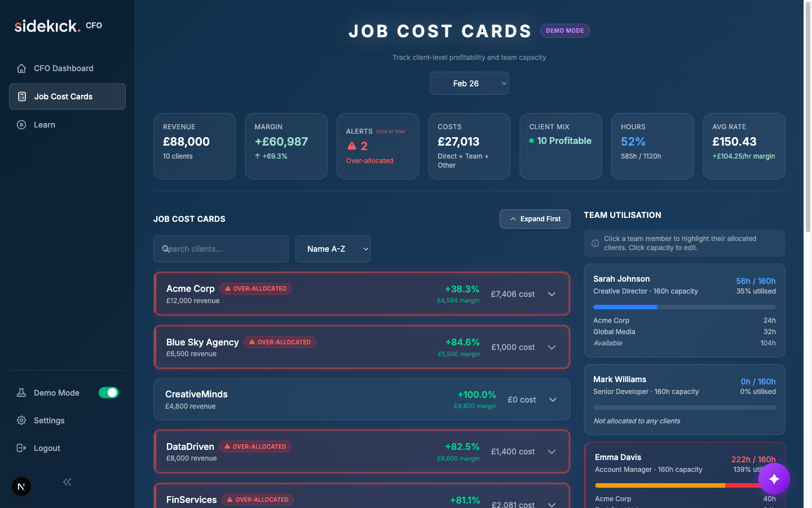Viewport: 812px width, 508px height.
Task: Click the info icon in Team Utilisation panel
Action: (x=594, y=243)
